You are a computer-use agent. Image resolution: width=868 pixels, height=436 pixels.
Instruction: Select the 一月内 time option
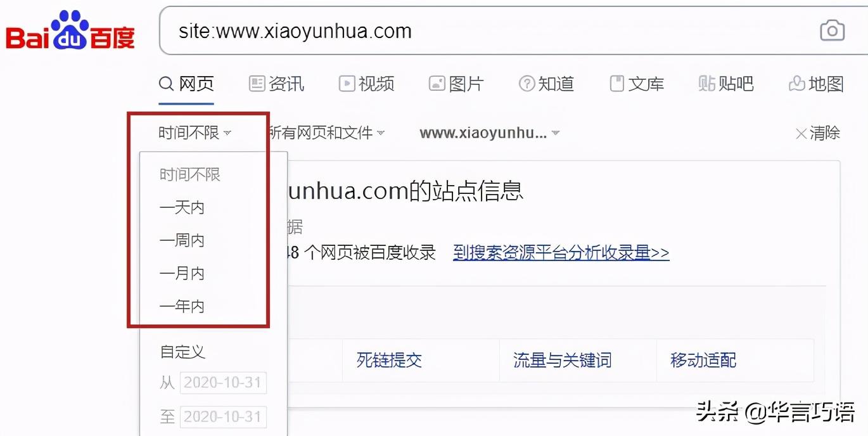click(x=182, y=274)
